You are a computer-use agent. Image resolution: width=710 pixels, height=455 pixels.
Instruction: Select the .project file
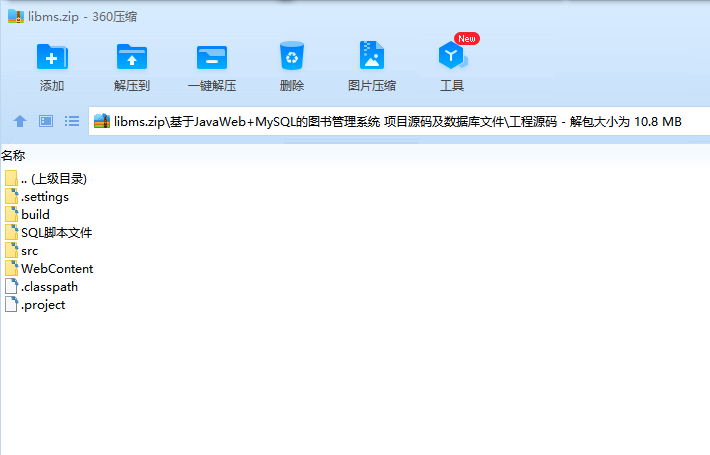[35, 305]
